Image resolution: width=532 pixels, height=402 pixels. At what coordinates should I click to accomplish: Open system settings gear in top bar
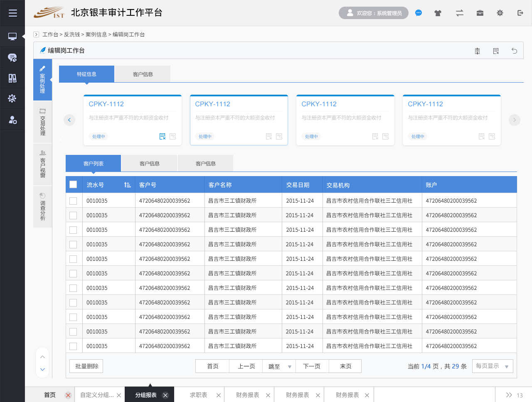click(500, 13)
